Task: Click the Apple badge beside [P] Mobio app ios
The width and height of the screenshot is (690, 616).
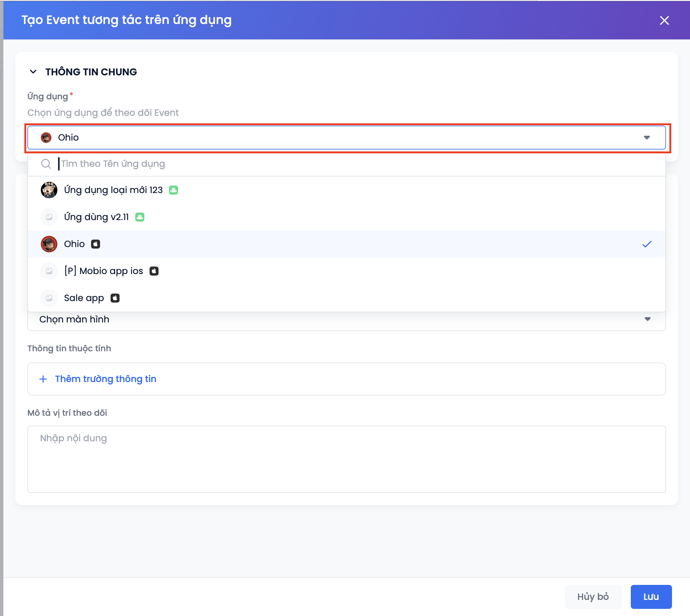Action: point(154,271)
